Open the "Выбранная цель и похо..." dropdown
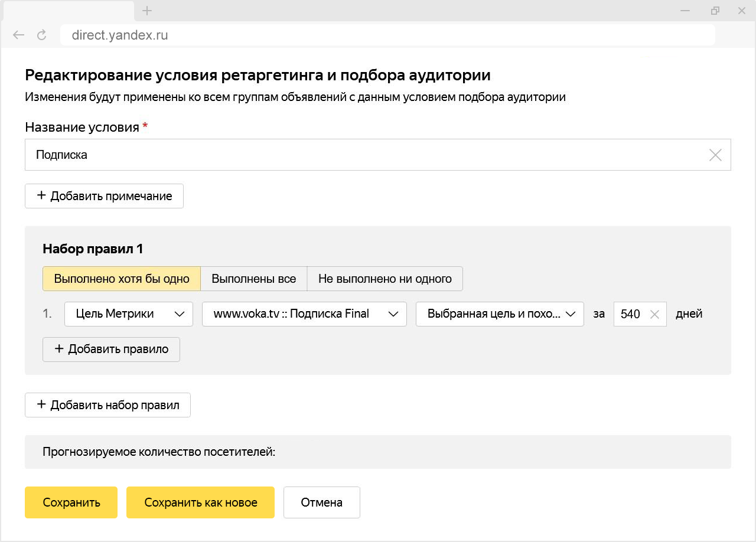Screen dimensions: 756x542 (500, 314)
